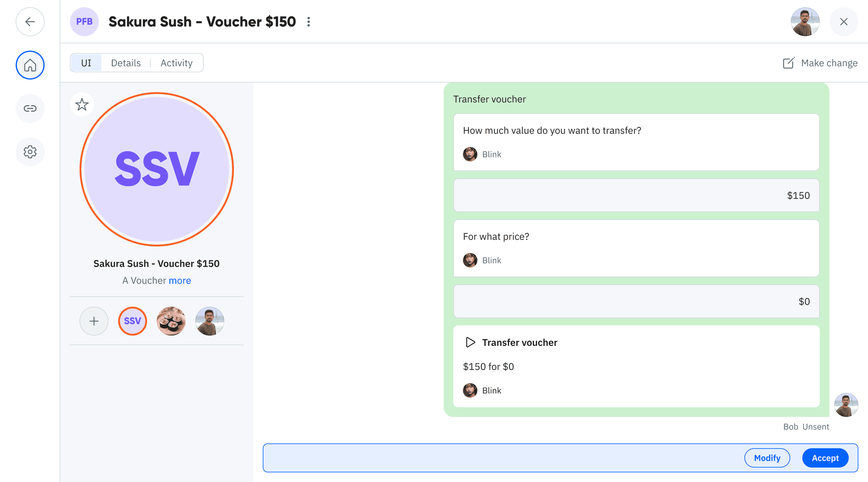The width and height of the screenshot is (868, 482).
Task: Click the Modify button
Action: (x=767, y=458)
